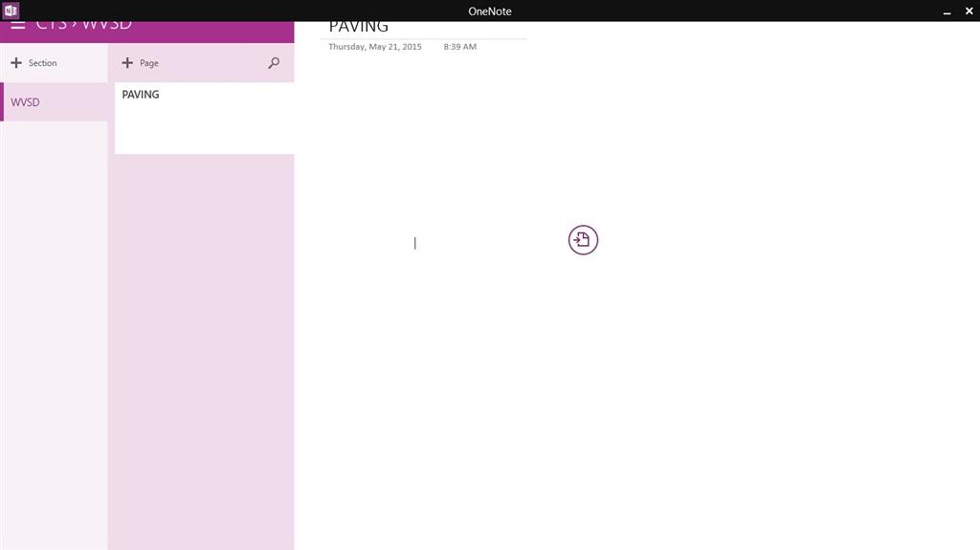Select the WVSD section
980x550 pixels.
54,102
